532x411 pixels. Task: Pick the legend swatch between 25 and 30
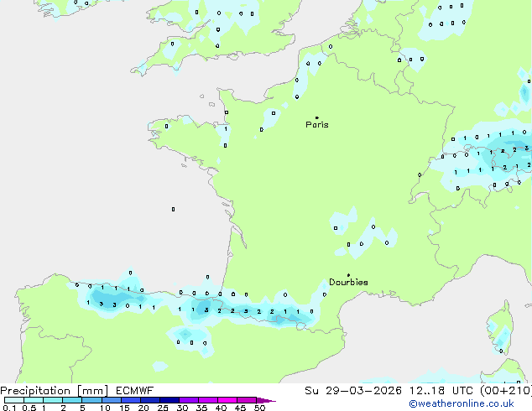(170, 400)
